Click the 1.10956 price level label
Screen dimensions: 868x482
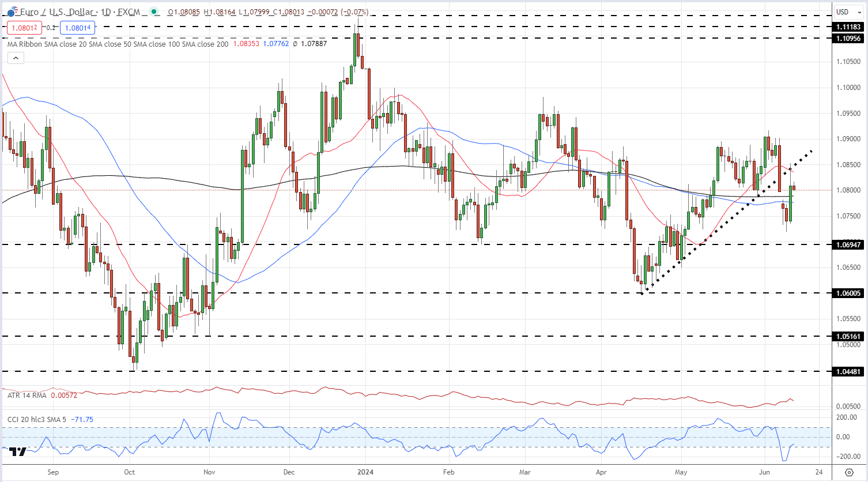point(848,39)
